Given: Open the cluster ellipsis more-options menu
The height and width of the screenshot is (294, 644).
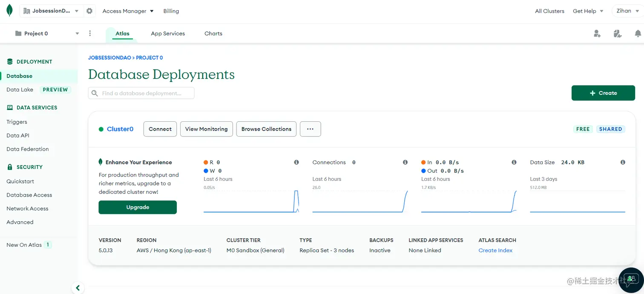Looking at the screenshot, I should [310, 129].
